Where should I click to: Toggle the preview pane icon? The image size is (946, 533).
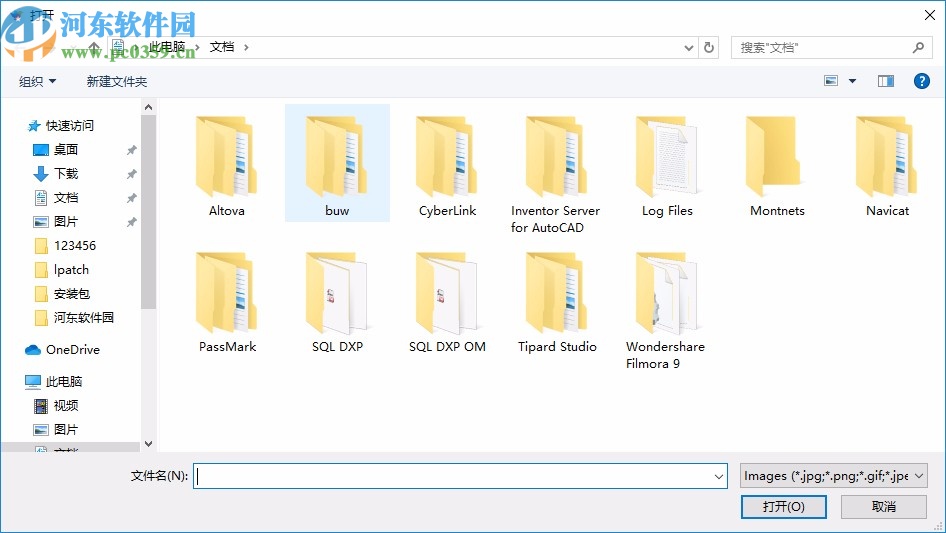point(886,81)
